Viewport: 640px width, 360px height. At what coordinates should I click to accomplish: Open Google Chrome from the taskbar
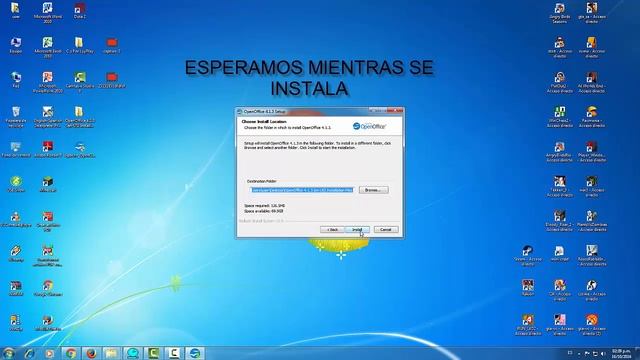coord(71,353)
